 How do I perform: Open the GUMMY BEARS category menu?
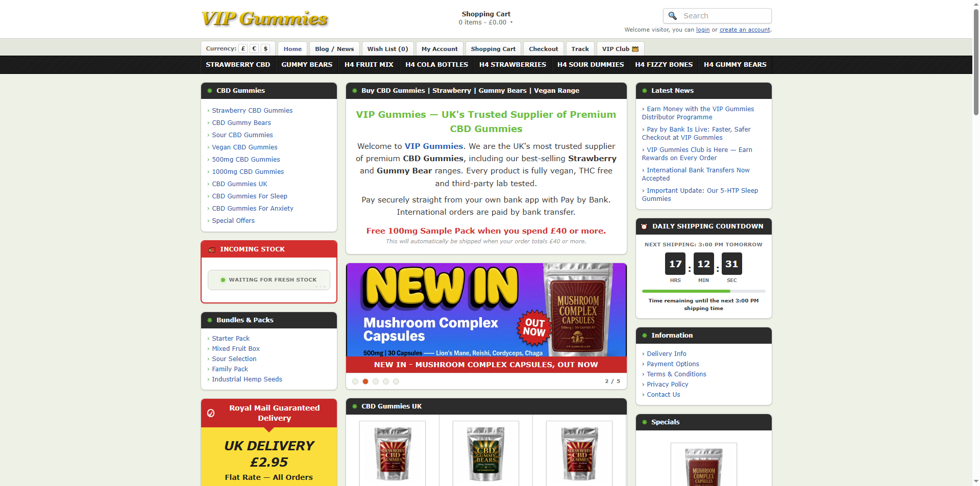307,65
